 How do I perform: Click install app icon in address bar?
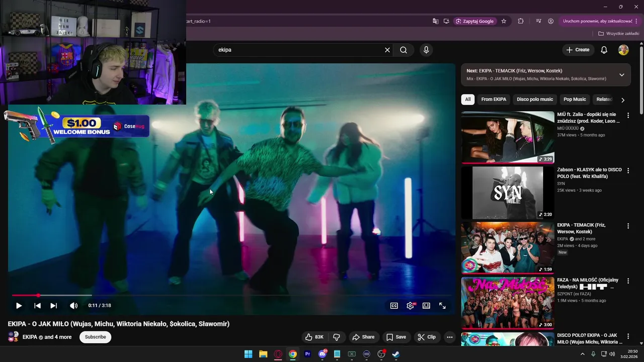[x=446, y=21]
